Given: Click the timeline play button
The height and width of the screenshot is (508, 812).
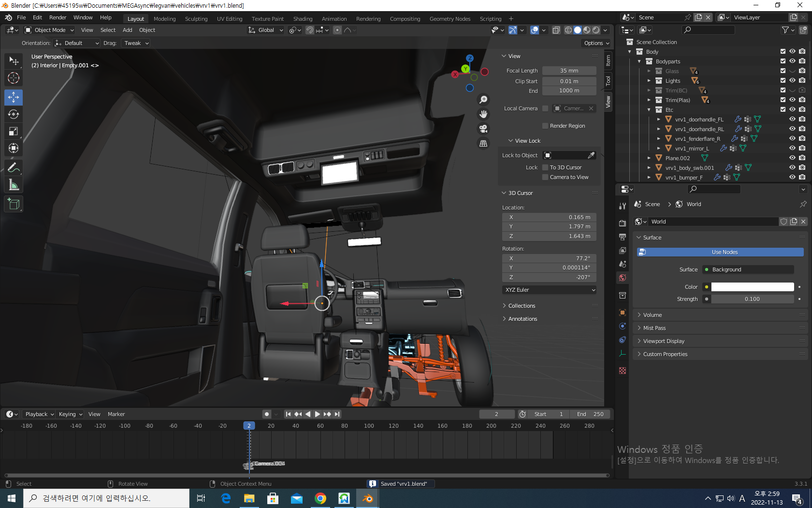Looking at the screenshot, I should (x=318, y=414).
